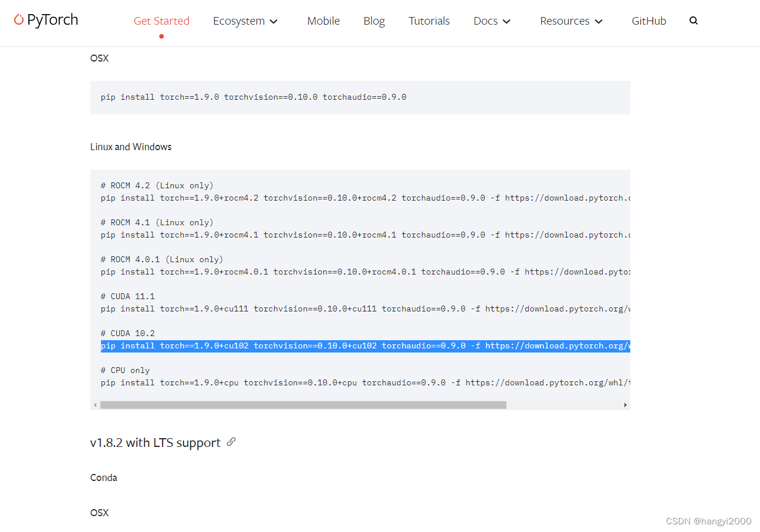Click the ROCM 4.2 pip install line
Screen dimensions: 760x532
(365, 198)
